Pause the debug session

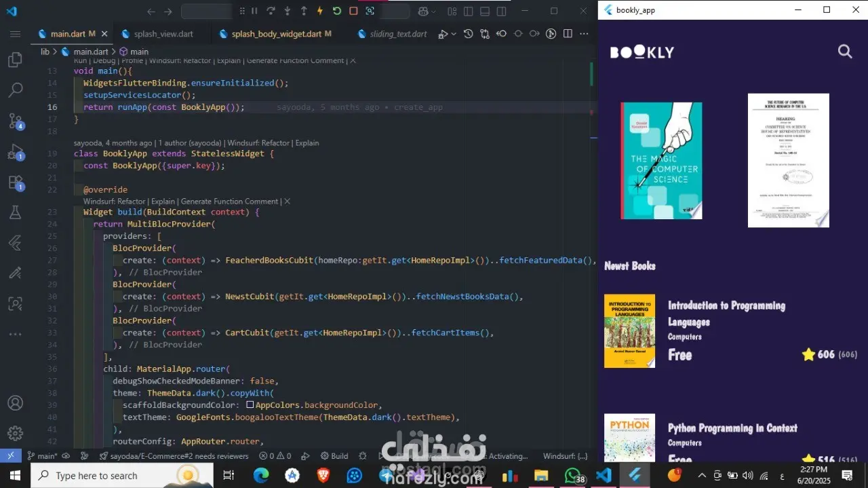(254, 11)
